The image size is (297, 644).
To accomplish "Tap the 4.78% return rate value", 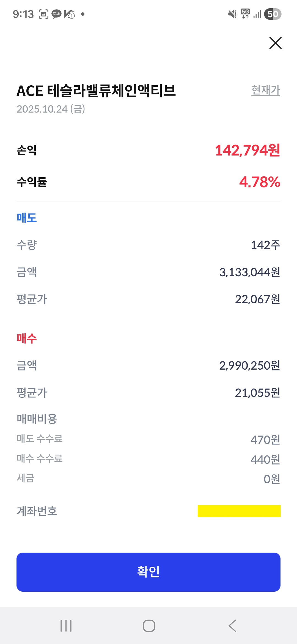I will click(260, 182).
